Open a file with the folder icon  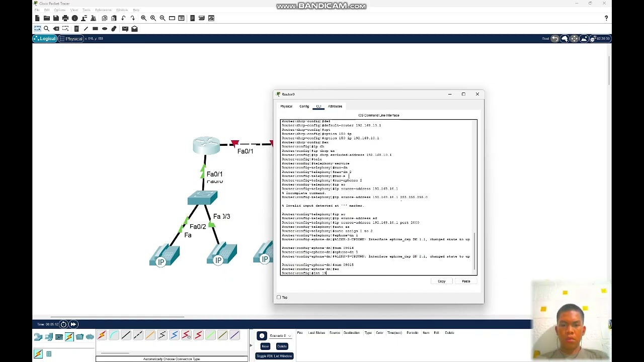47,18
